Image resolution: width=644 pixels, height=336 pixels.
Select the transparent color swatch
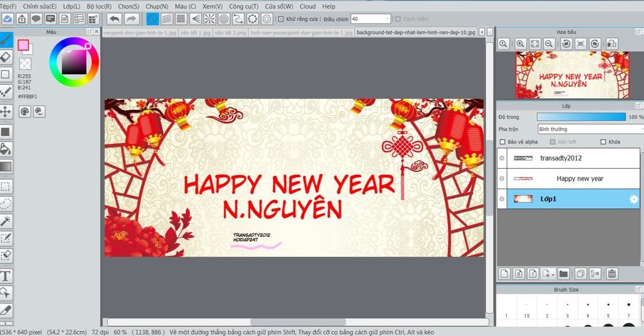pyautogui.click(x=25, y=64)
